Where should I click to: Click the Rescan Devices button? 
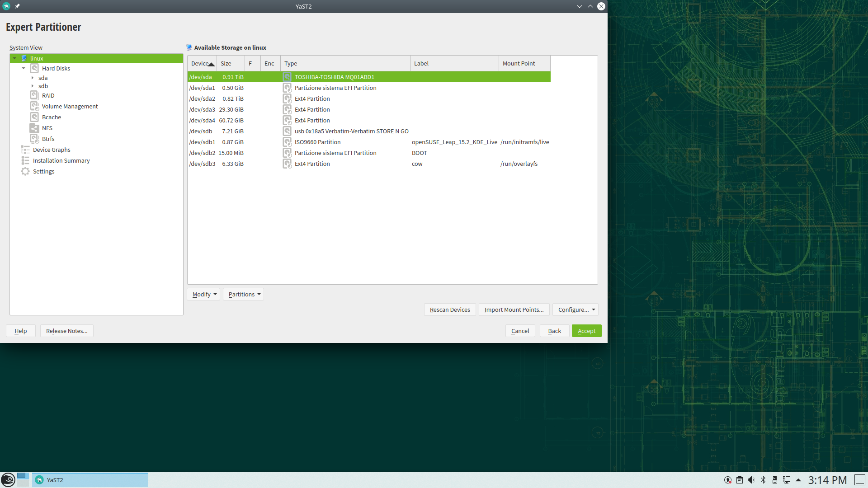pyautogui.click(x=449, y=310)
